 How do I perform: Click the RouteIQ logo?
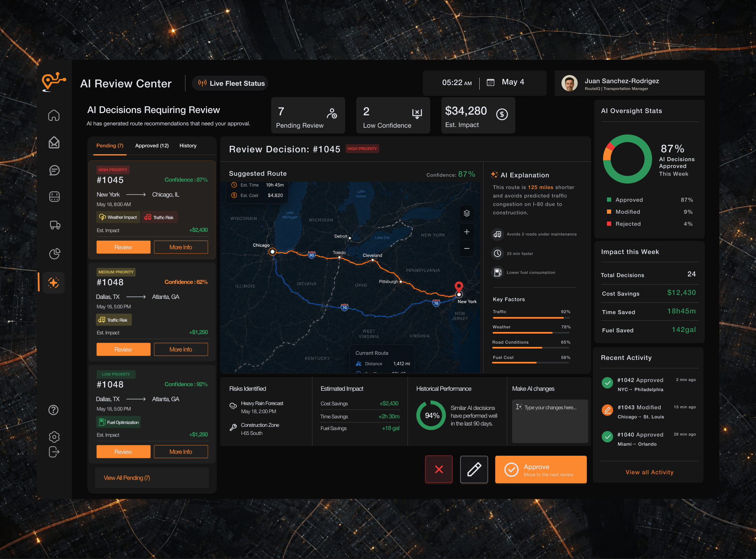(x=54, y=82)
